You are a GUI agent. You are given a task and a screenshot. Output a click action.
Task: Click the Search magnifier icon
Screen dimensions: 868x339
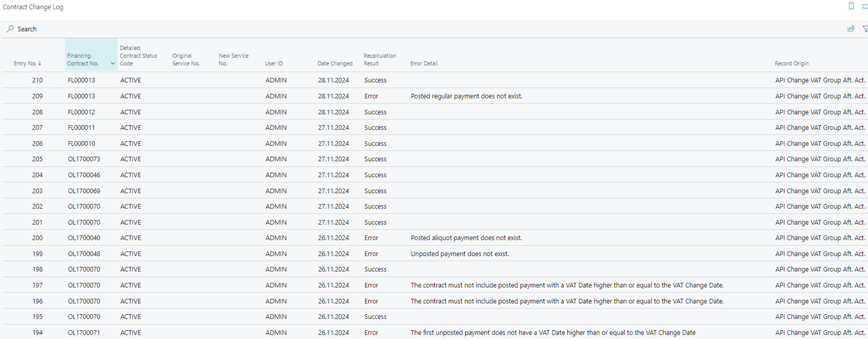click(10, 29)
